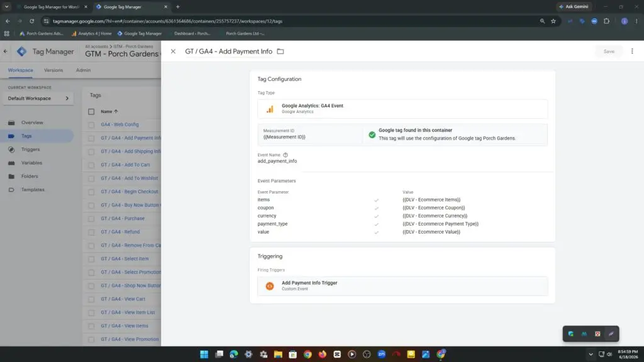The width and height of the screenshot is (644, 362).
Task: Check the GA4 - Web Config checkbox
Action: (x=91, y=125)
